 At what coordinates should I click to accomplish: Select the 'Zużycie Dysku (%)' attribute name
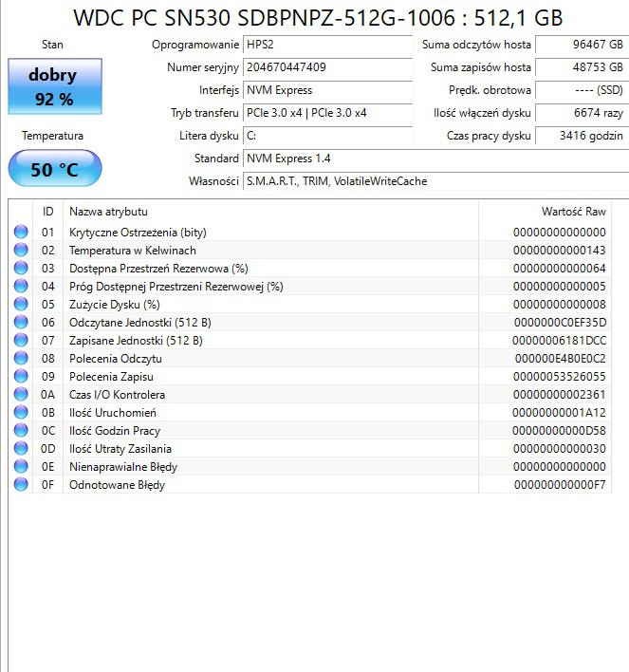pos(115,305)
